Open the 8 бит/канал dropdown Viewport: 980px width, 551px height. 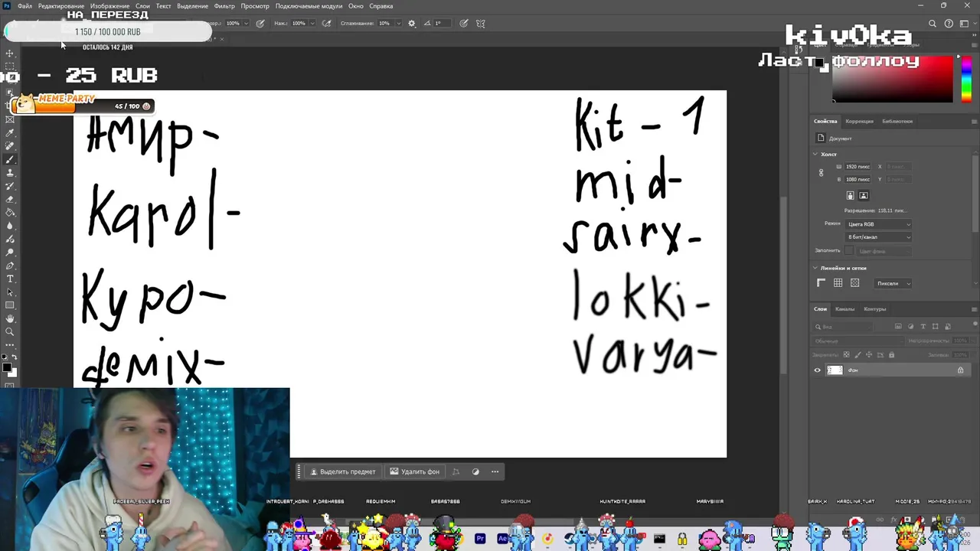click(879, 237)
